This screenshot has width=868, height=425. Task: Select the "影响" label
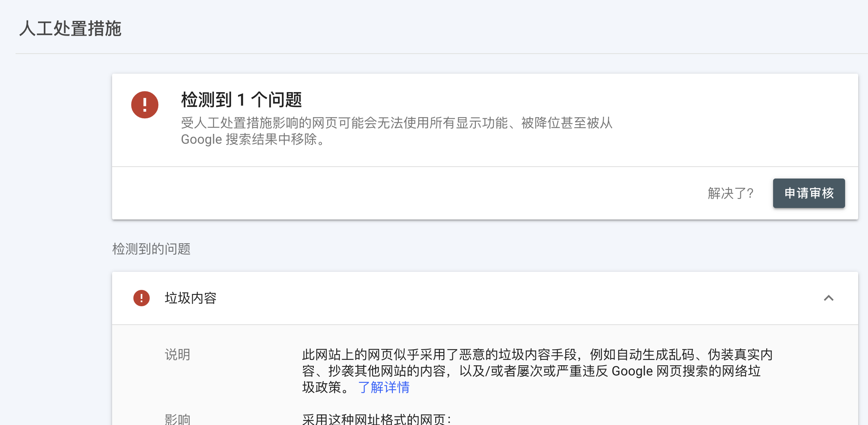[x=178, y=418]
